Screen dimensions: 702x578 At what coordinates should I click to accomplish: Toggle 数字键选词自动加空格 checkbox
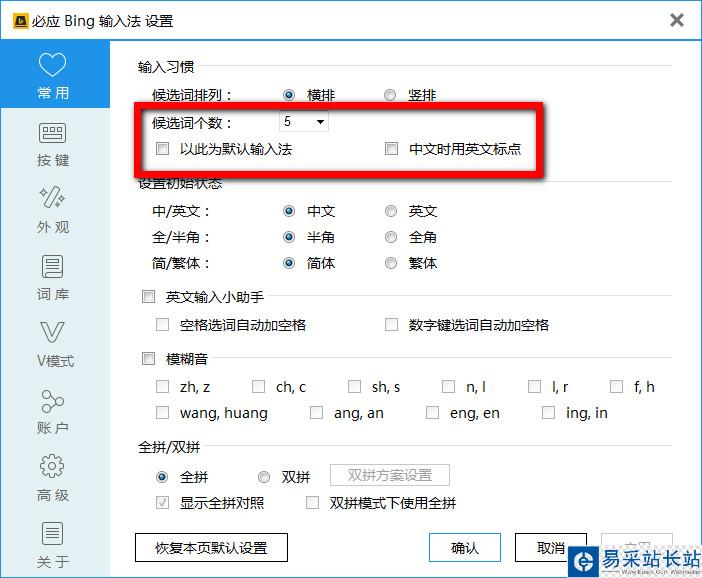tap(391, 324)
